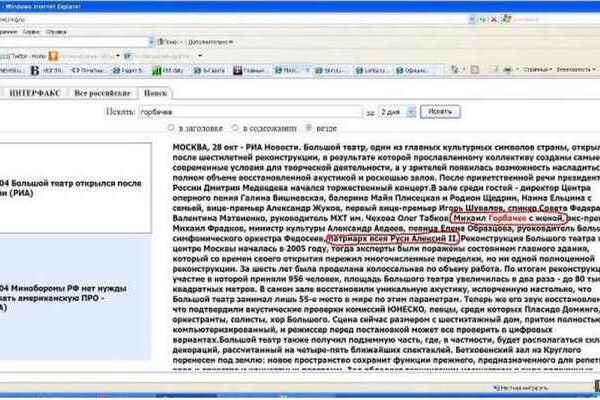Open the address bar dropdown arrow
This screenshot has width=600, height=400.
[x=472, y=19]
